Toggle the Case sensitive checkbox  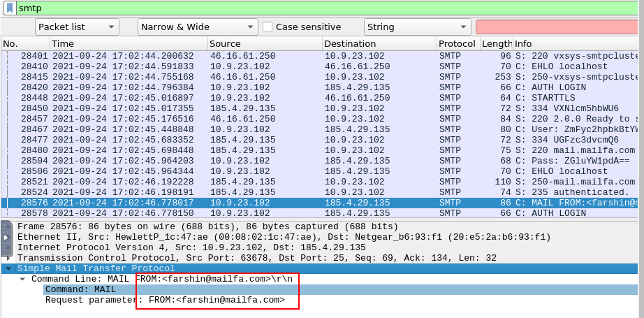[268, 27]
